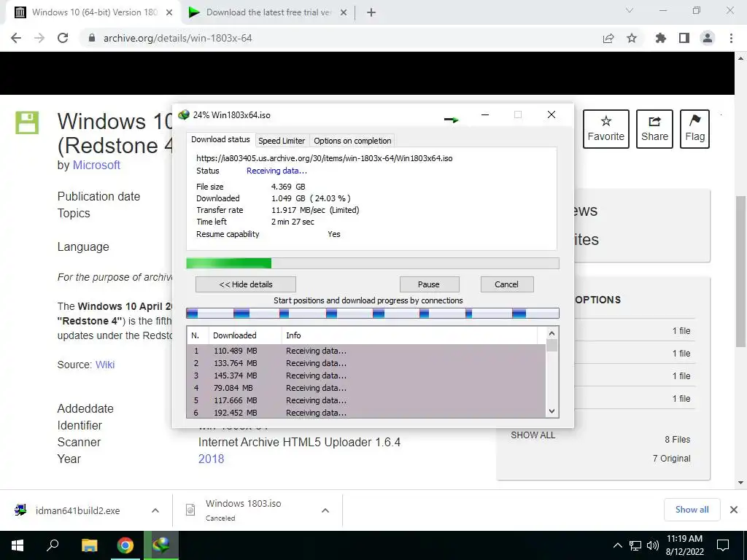The width and height of the screenshot is (747, 560).
Task: Open the Chrome tab search chevron
Action: (630, 10)
